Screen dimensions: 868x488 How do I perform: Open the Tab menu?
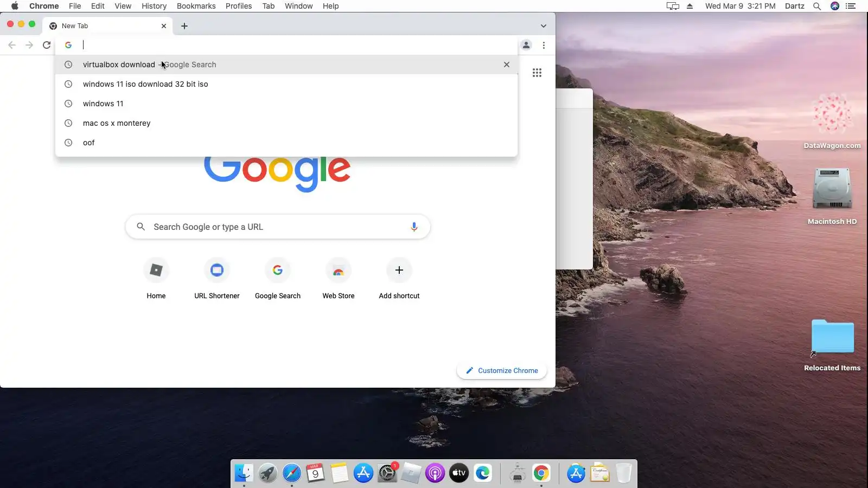pyautogui.click(x=269, y=6)
